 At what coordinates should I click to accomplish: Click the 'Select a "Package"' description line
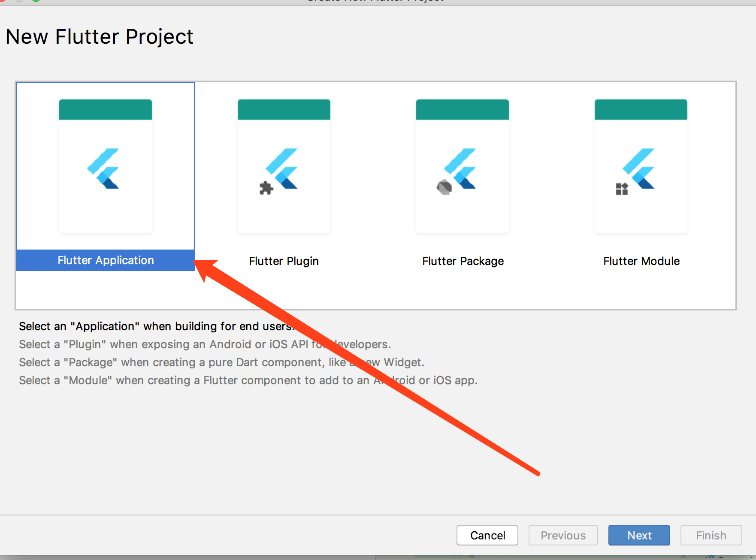click(221, 362)
